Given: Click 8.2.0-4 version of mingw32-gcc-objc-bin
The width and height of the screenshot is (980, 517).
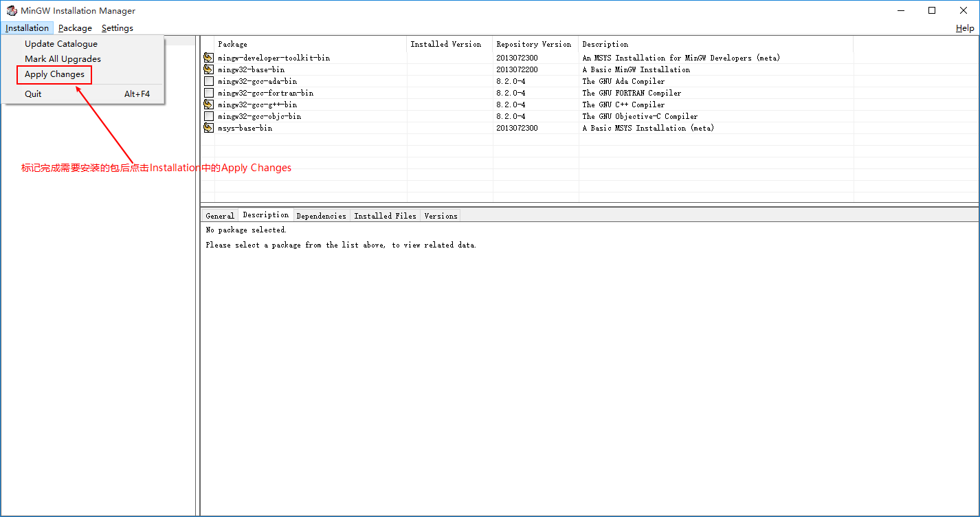Looking at the screenshot, I should 511,116.
